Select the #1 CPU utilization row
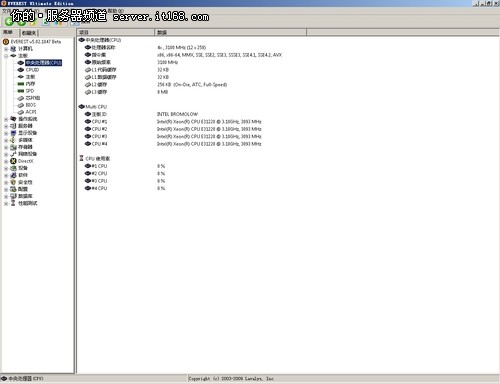This screenshot has width=500, height=384. point(125,166)
